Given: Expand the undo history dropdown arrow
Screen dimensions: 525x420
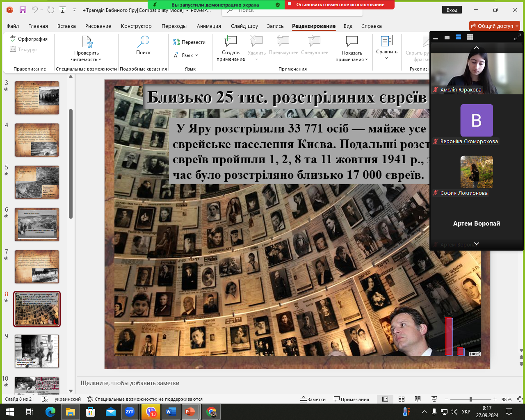Looking at the screenshot, I should click(42, 10).
